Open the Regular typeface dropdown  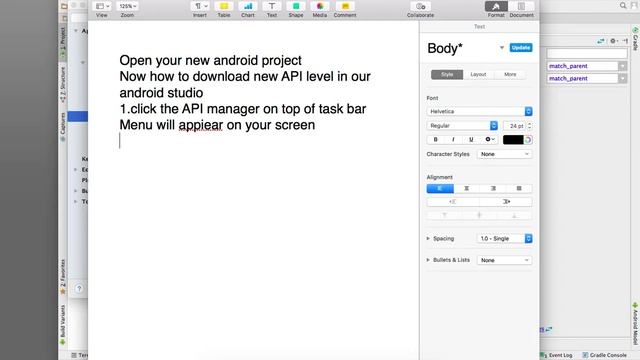tap(462, 126)
